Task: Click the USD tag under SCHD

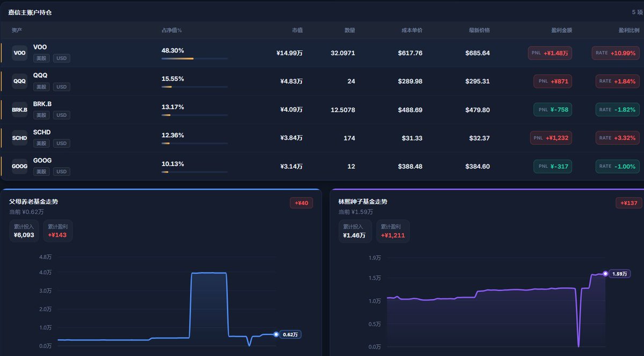Action: (x=62, y=143)
